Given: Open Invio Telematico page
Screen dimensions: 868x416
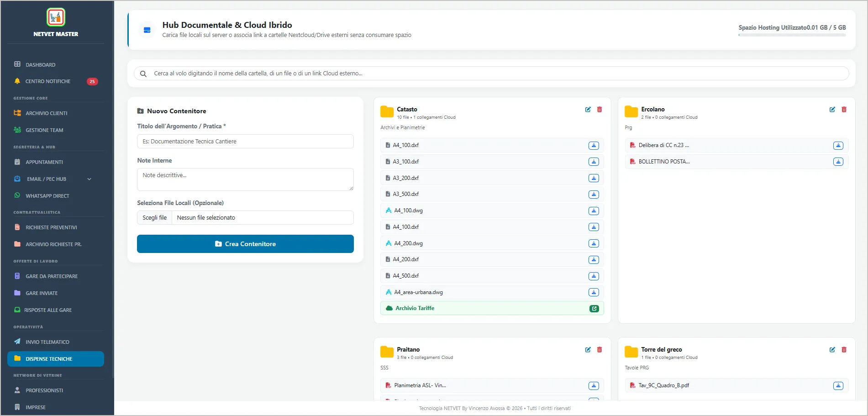Looking at the screenshot, I should (56, 342).
